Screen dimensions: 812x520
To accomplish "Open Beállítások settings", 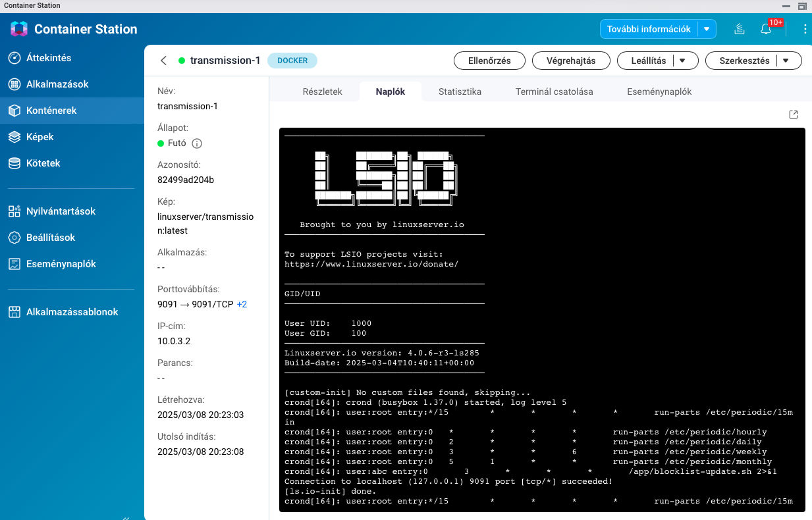I will (x=72, y=238).
